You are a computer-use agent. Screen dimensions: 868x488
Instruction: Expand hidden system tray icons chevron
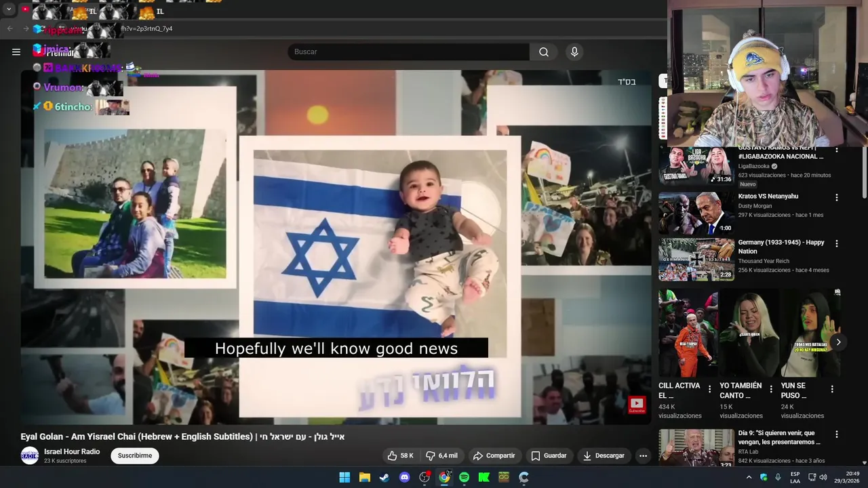pos(749,477)
